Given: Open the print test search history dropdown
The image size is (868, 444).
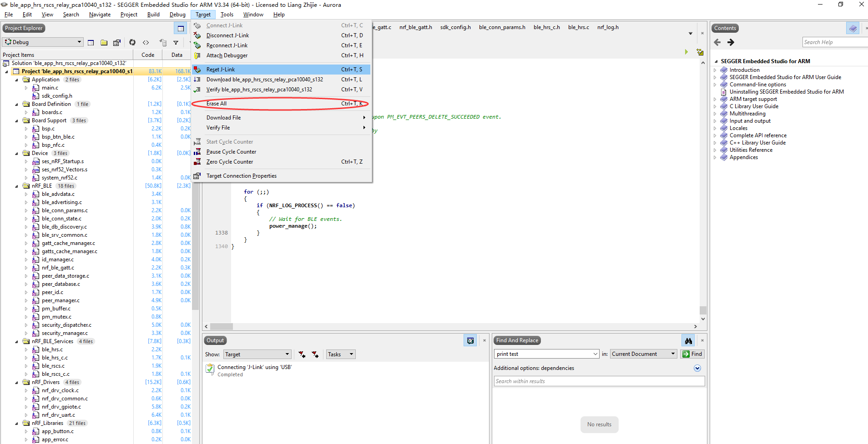Looking at the screenshot, I should click(x=595, y=354).
